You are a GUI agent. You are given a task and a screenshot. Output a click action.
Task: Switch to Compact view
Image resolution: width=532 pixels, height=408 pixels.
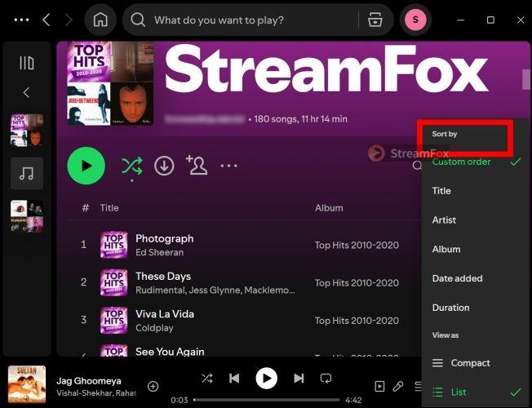[476, 363]
